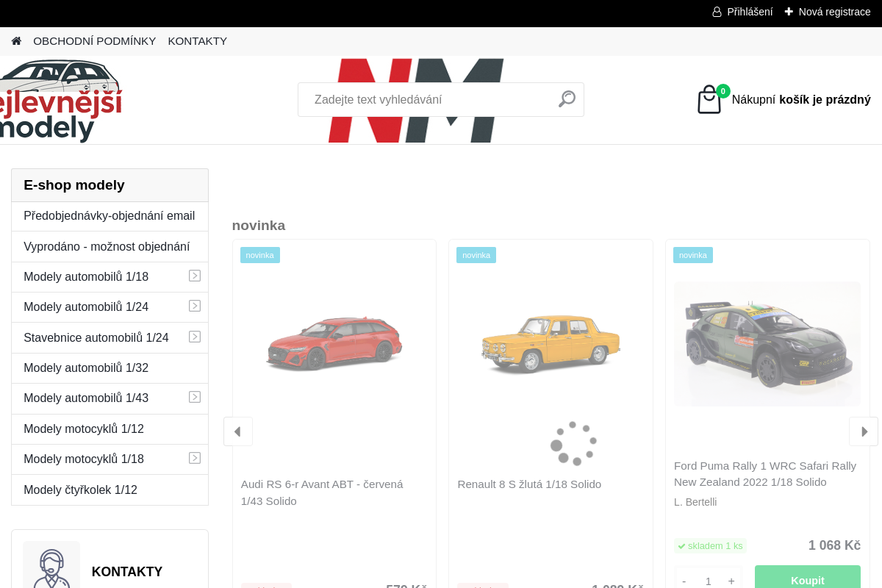Open the shopping cart bag icon

(x=709, y=100)
